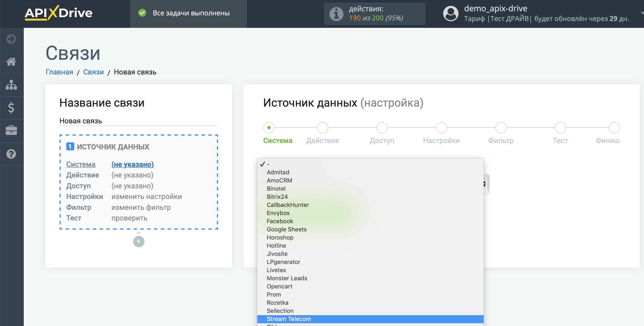Viewport: 644px width, 326px height.
Task: Click the APIXDrive logo
Action: (58, 13)
